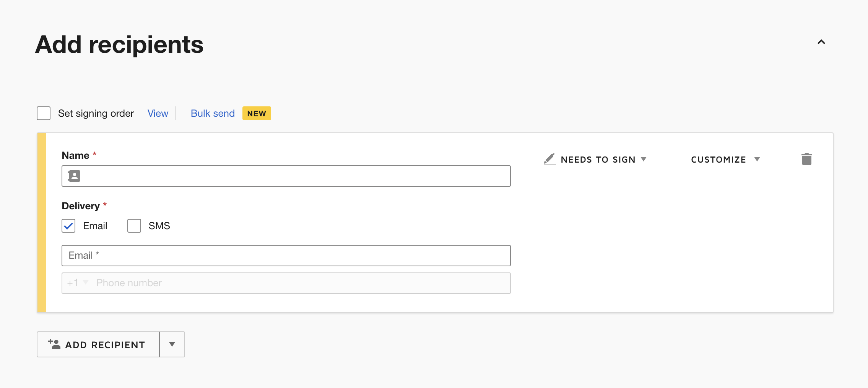Check the SMS delivery checkbox
The width and height of the screenshot is (868, 388).
[x=134, y=226]
